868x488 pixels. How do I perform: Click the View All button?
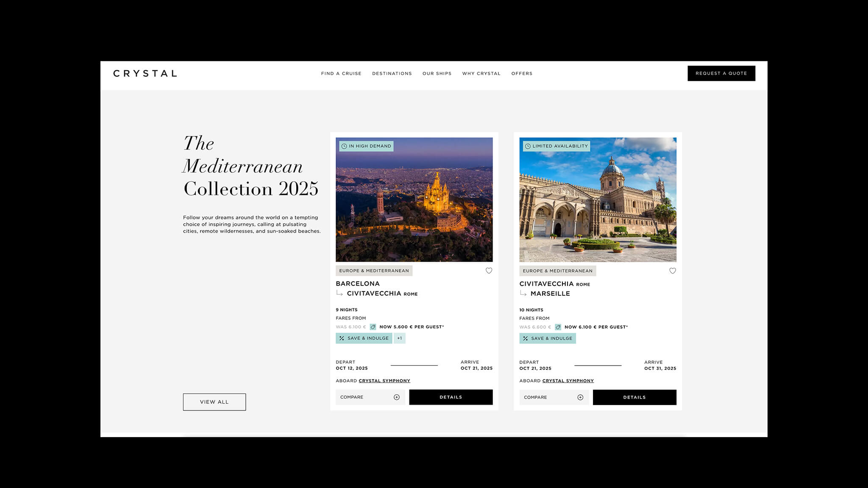(214, 402)
